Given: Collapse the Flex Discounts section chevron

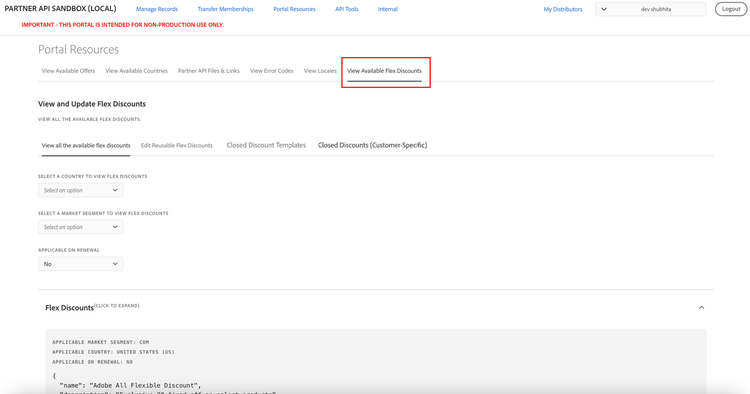Looking at the screenshot, I should 701,307.
